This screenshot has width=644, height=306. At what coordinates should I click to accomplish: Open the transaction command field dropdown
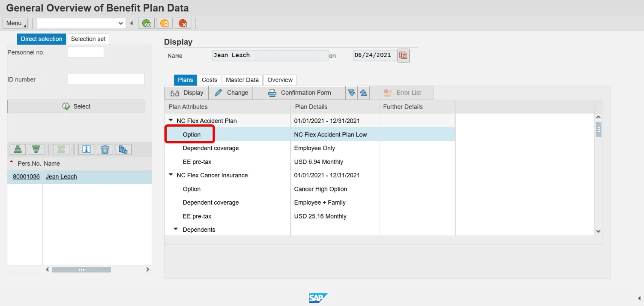pyautogui.click(x=120, y=23)
